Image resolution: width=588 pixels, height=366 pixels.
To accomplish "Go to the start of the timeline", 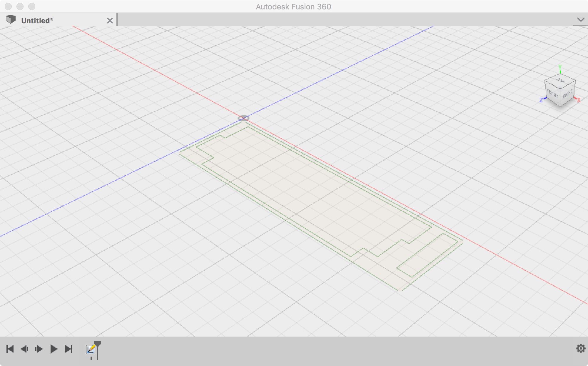I will [x=10, y=349].
